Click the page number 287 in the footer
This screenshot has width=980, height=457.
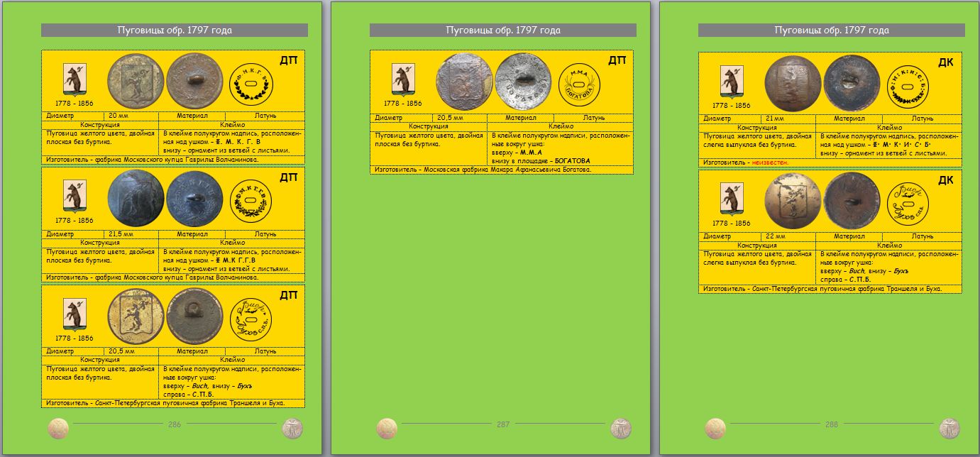coord(503,424)
